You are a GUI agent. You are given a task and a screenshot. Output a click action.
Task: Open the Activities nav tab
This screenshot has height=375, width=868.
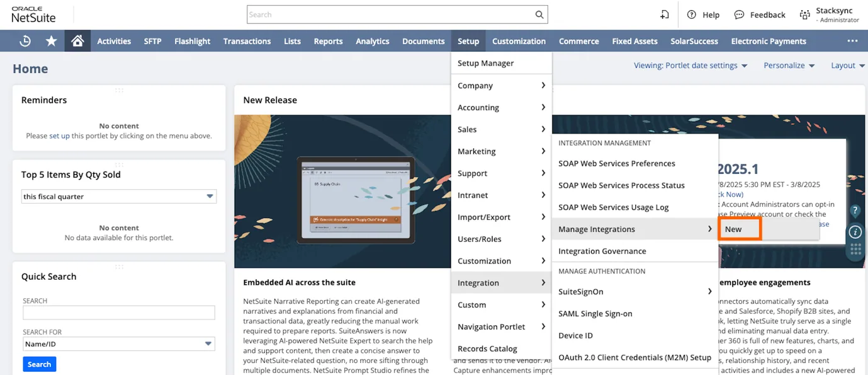pos(114,41)
